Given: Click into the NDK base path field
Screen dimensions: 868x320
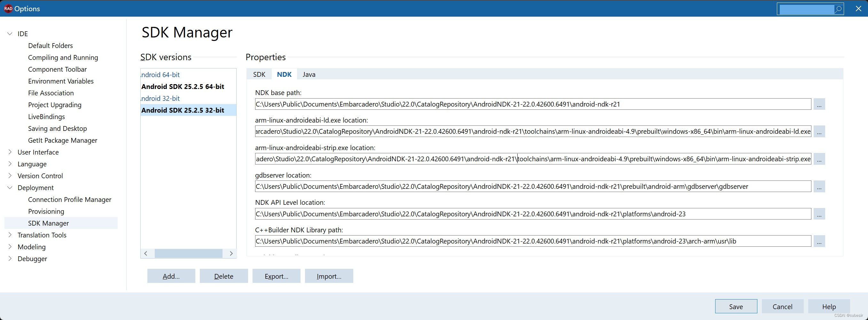Looking at the screenshot, I should click(x=533, y=104).
